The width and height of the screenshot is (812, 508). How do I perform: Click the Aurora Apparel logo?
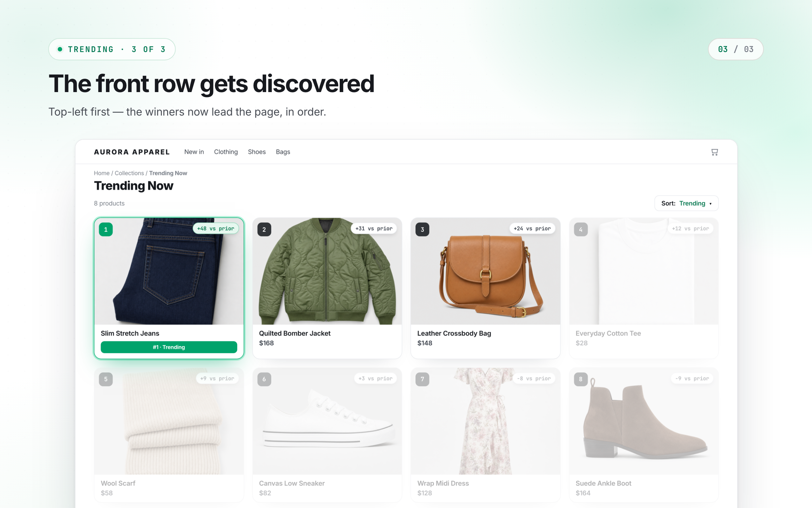[x=132, y=152]
